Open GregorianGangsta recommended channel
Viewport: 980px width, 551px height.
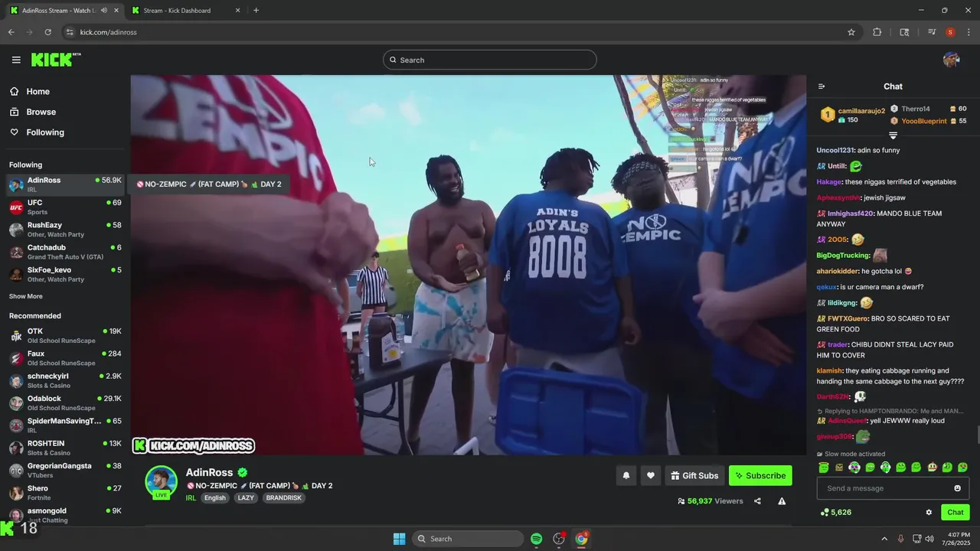click(65, 470)
